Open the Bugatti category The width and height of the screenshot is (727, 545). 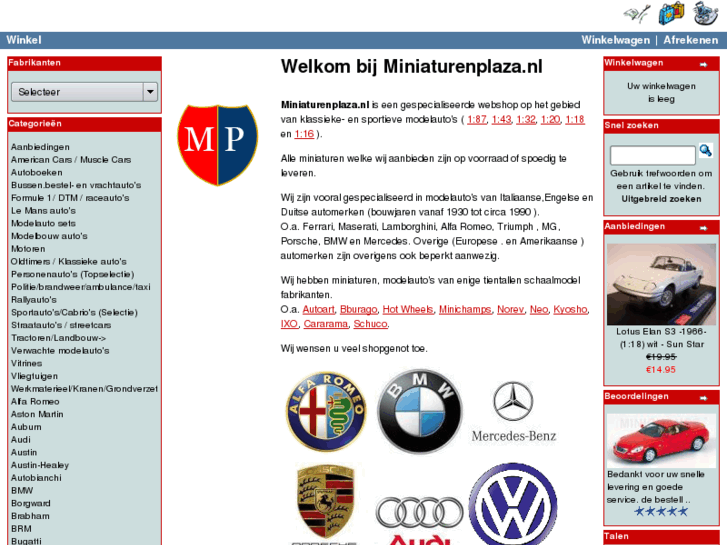point(26,541)
